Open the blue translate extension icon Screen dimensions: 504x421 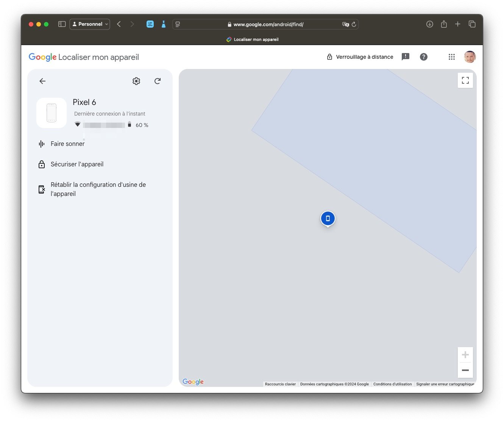[x=150, y=24]
